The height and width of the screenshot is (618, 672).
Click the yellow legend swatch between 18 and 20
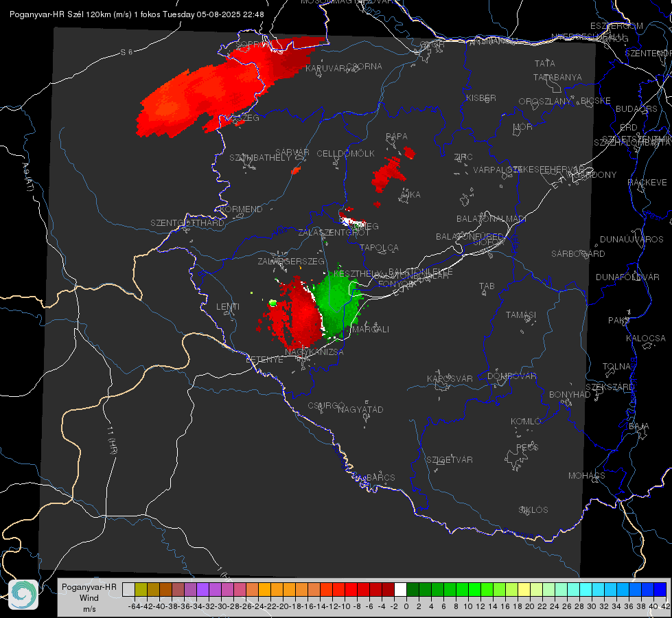(x=524, y=589)
